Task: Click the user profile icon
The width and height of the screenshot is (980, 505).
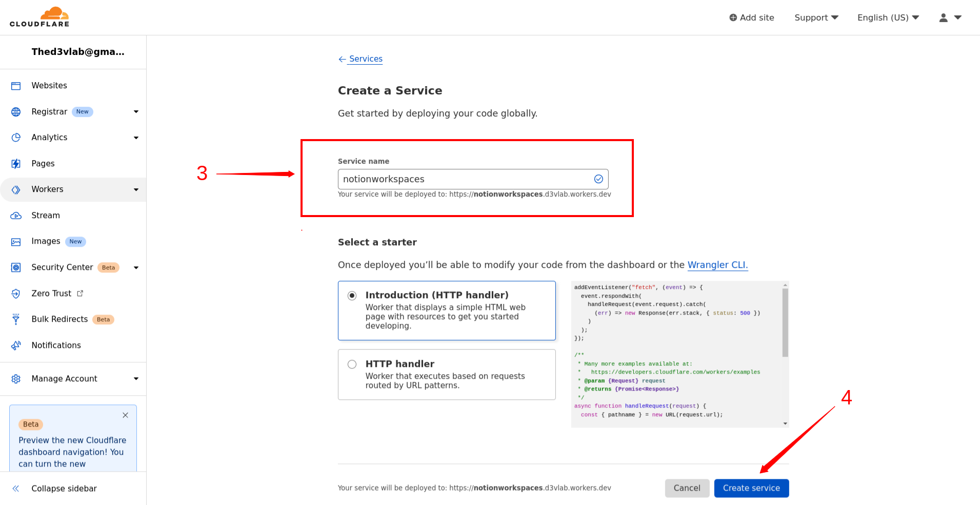Action: tap(943, 17)
